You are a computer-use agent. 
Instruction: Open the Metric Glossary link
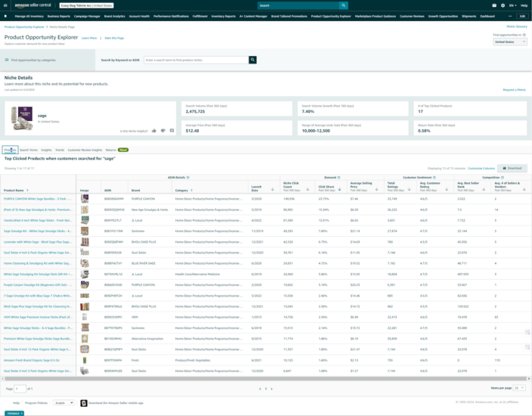pyautogui.click(x=517, y=26)
